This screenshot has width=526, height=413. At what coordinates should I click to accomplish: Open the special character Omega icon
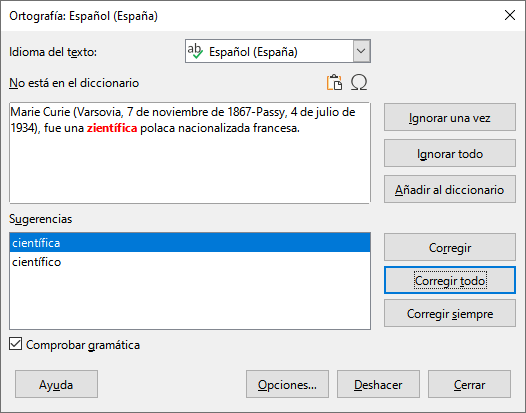point(359,83)
